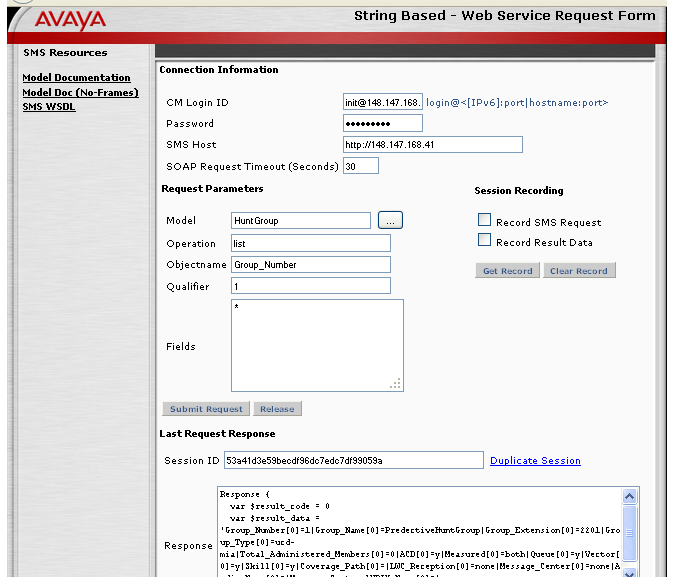Click the Connection Information heading
Viewport: 686px width, 587px height.
click(x=219, y=70)
